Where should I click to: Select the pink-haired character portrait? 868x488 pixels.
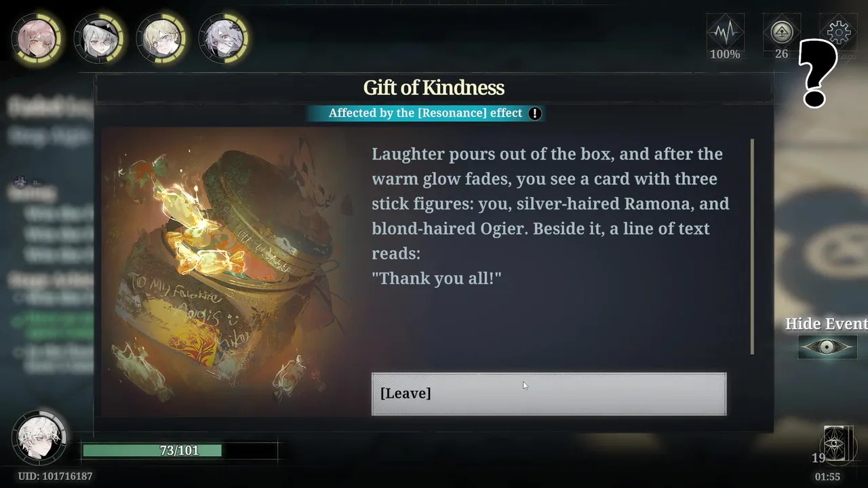(x=37, y=38)
